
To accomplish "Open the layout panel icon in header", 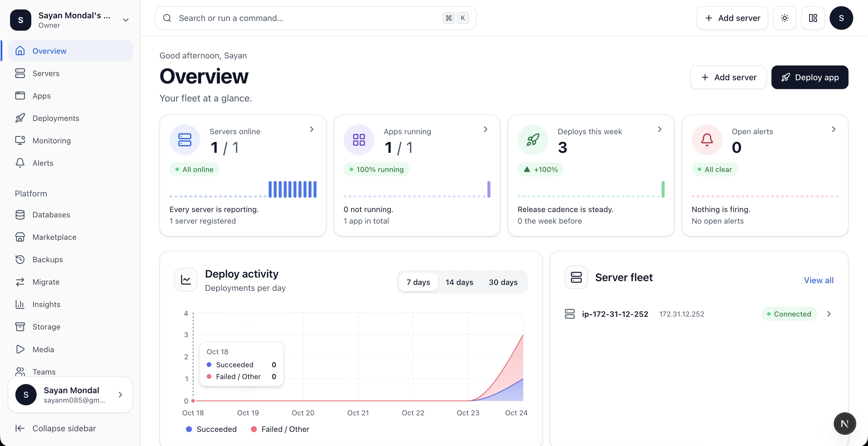I will click(813, 18).
